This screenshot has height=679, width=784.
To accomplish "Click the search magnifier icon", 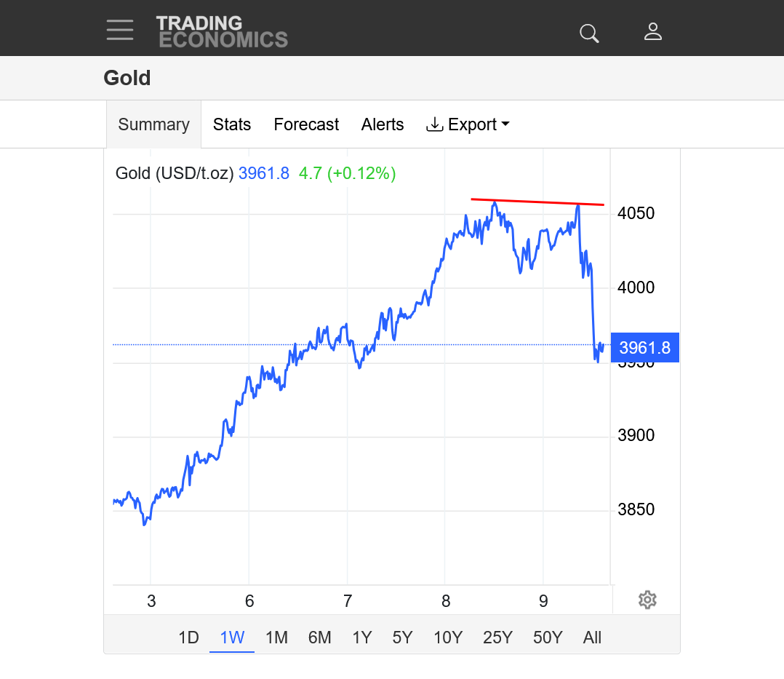I will pos(588,33).
